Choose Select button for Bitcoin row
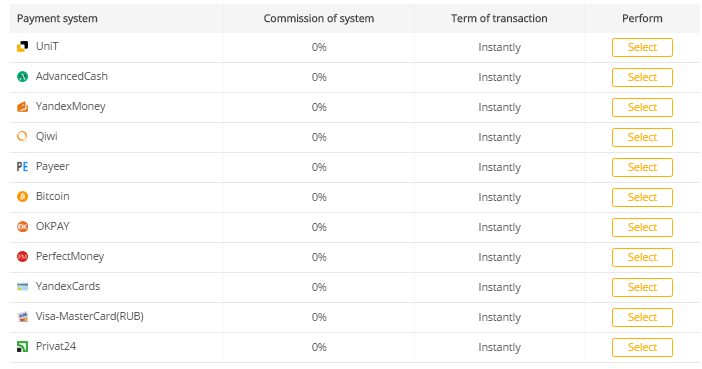The width and height of the screenshot is (702, 369). 642,197
